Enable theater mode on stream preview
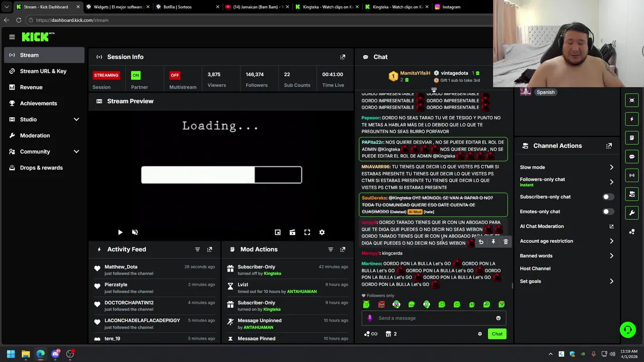Screen dimensions: 644x362 click(292, 232)
